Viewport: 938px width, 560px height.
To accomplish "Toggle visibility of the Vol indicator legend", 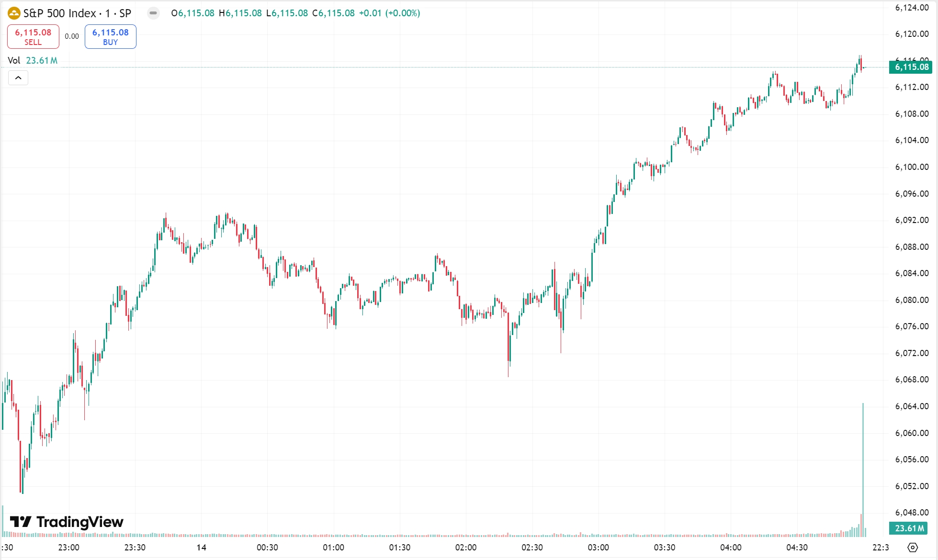I will [x=14, y=60].
